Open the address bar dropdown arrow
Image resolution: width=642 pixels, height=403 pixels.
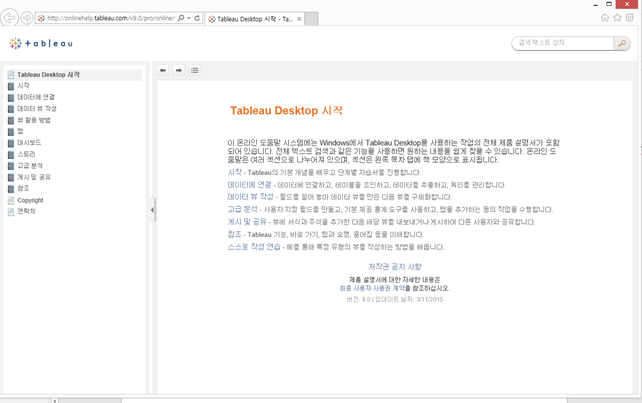[x=189, y=18]
